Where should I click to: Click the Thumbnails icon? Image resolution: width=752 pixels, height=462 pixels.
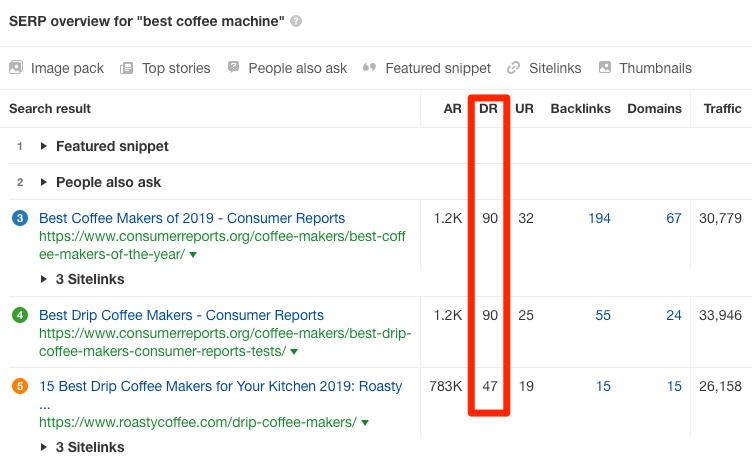pos(604,68)
